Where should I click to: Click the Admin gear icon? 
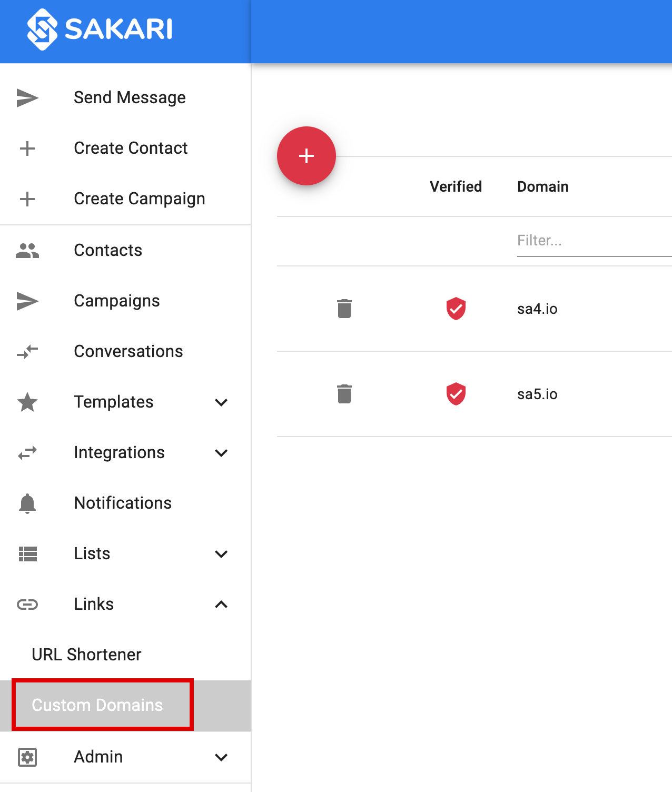tap(27, 757)
